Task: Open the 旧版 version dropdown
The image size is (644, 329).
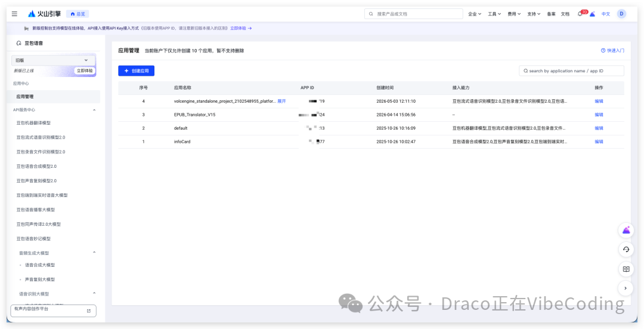Action: click(x=54, y=60)
